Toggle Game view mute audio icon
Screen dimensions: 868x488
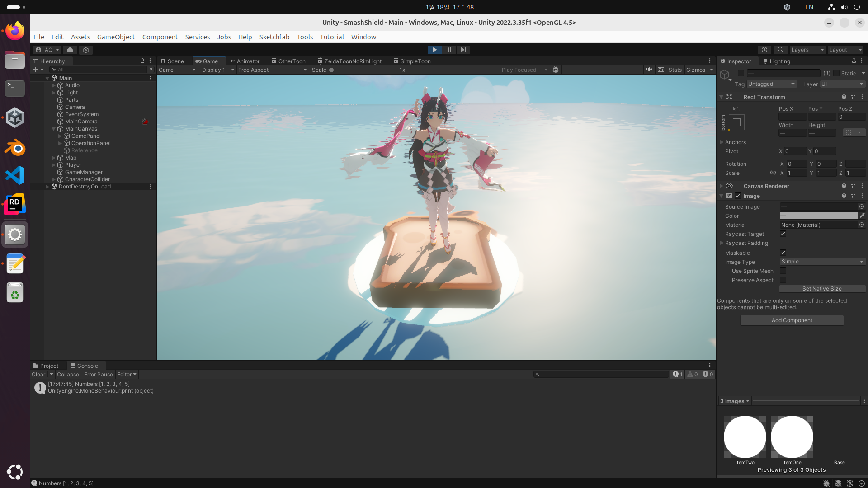pyautogui.click(x=649, y=70)
